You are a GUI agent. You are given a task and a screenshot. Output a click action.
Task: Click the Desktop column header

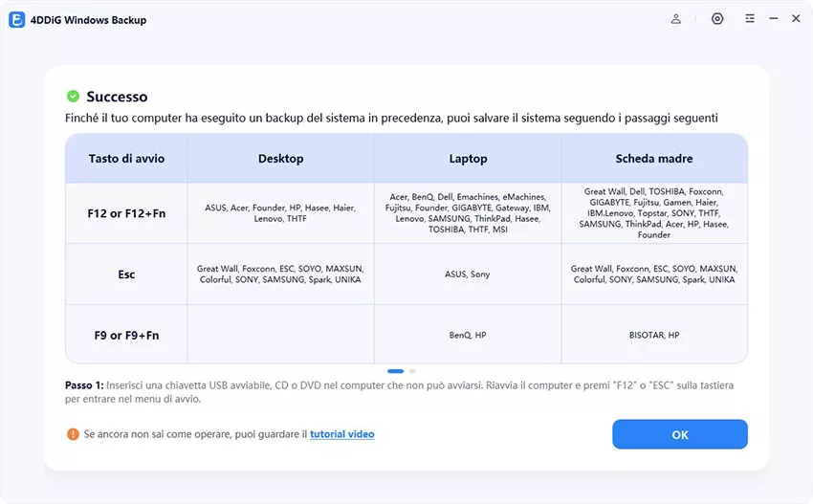click(x=280, y=159)
